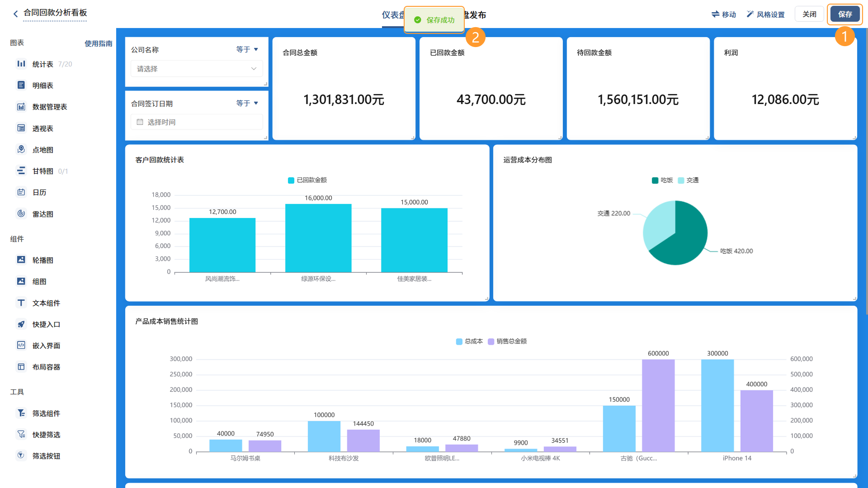Choose the 筛选按钮 filter button icon
The image size is (868, 488).
point(21,455)
